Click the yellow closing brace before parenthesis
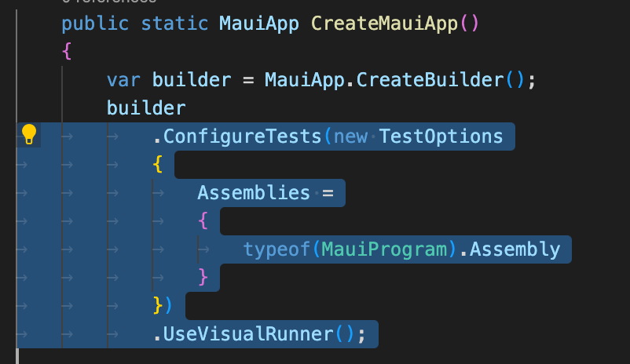Screen dimensions: 630x364 click(157, 306)
